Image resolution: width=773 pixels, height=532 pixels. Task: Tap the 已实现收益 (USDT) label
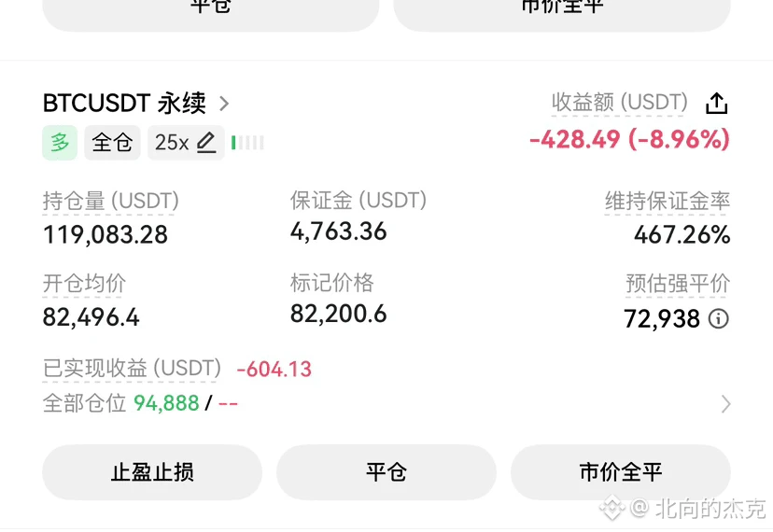tap(132, 369)
